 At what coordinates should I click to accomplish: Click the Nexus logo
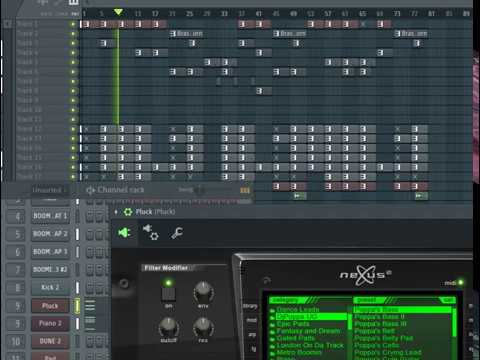click(366, 275)
